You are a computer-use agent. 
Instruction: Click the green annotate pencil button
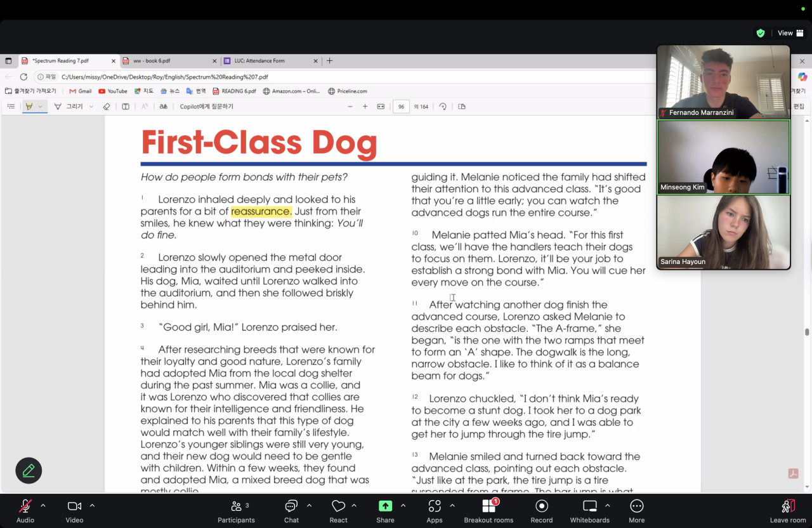[x=29, y=470]
